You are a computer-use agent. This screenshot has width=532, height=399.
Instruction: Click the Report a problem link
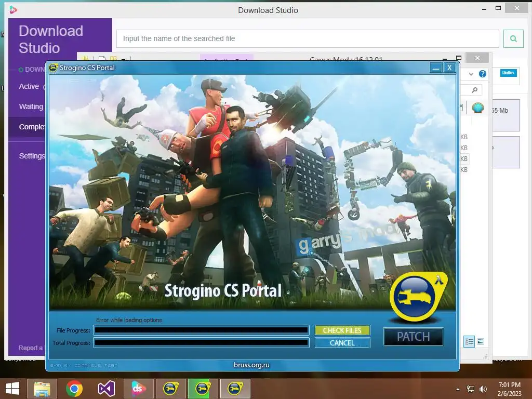(x=31, y=348)
